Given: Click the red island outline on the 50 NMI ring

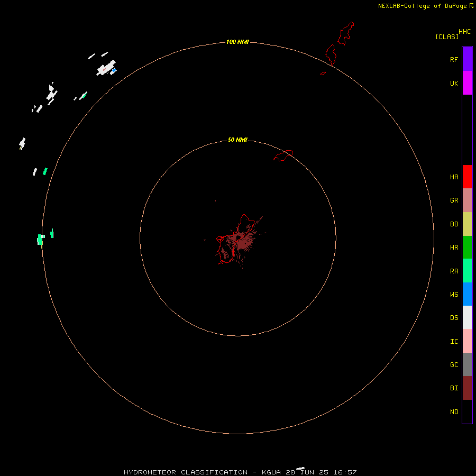Looking at the screenshot, I should coord(283,155).
